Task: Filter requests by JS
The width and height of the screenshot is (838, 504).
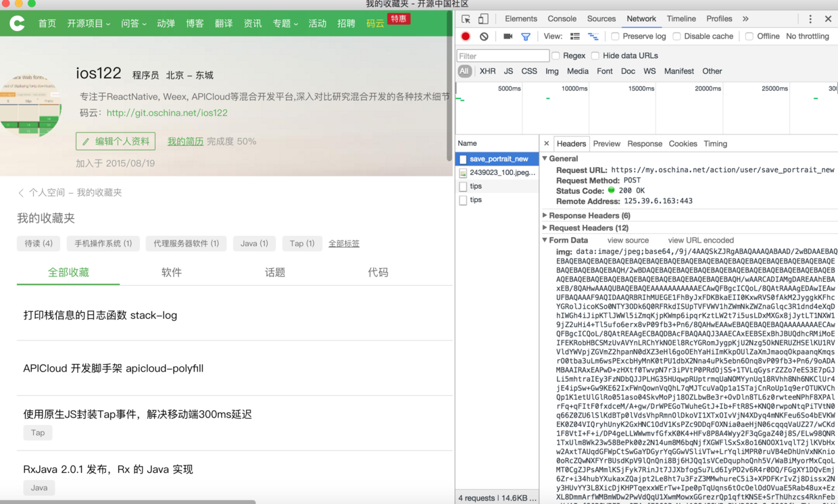Action: 508,71
